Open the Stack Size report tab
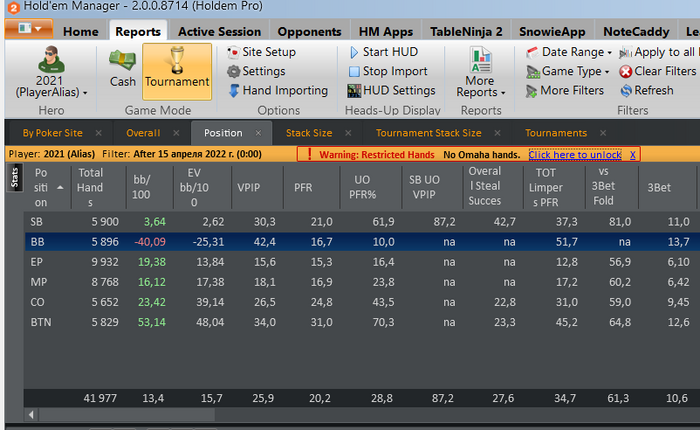This screenshot has height=430, width=700. pos(308,133)
